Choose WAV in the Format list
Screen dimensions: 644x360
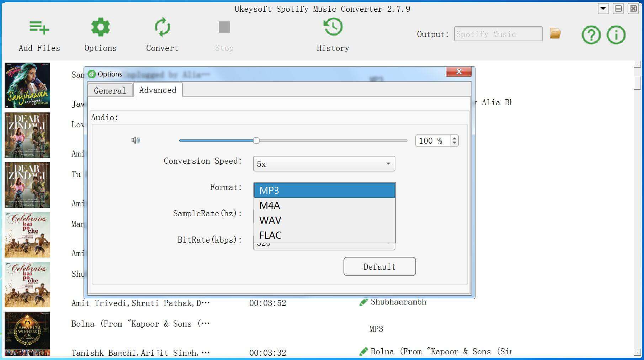coord(324,220)
